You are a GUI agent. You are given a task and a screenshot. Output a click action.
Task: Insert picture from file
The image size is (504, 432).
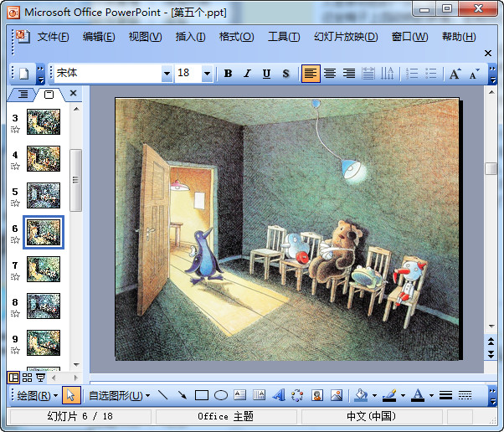[x=337, y=395]
